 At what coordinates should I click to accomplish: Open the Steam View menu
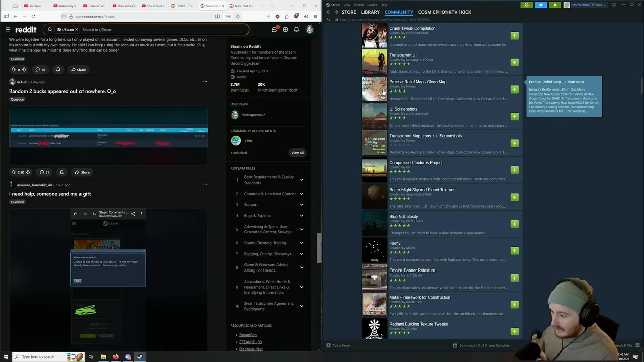tap(347, 5)
